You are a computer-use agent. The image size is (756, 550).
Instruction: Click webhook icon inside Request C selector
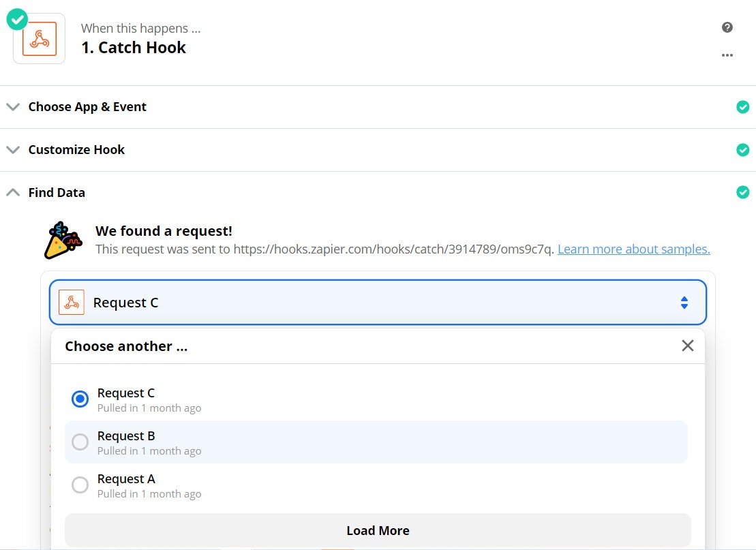[x=72, y=302]
